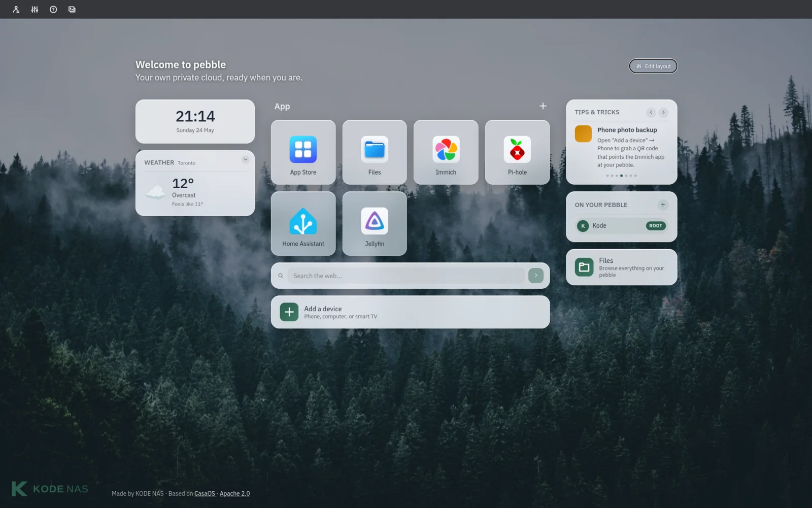The height and width of the screenshot is (508, 812).
Task: Open the help question mark icon
Action: (x=53, y=9)
